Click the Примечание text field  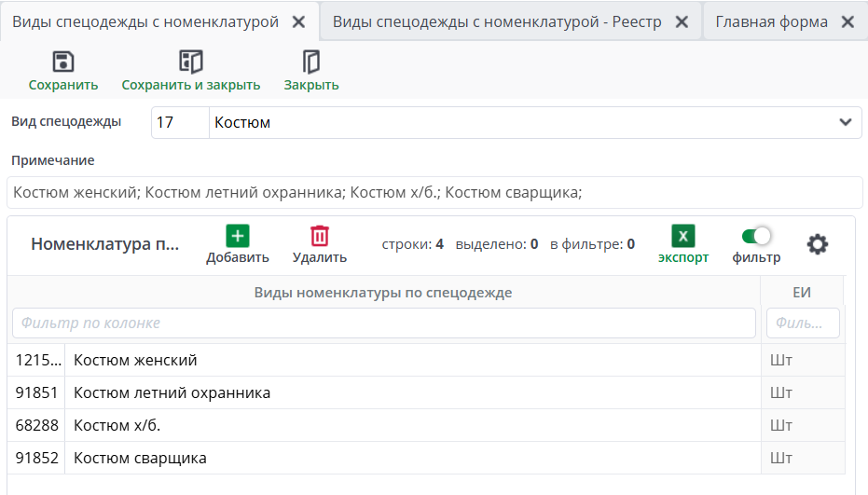coord(434,193)
